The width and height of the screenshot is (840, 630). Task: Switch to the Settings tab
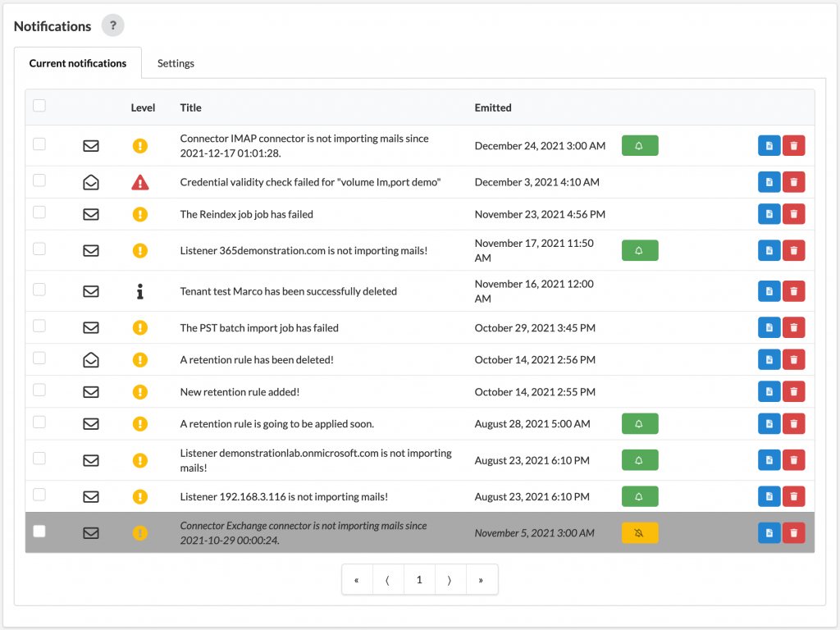point(176,63)
